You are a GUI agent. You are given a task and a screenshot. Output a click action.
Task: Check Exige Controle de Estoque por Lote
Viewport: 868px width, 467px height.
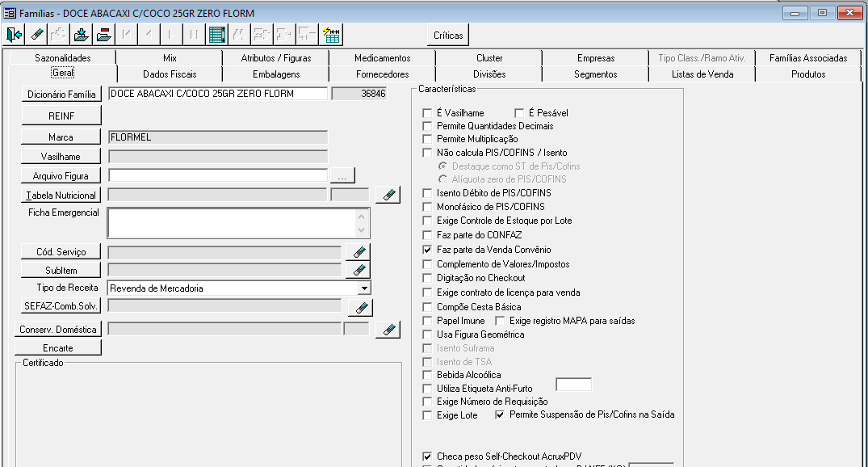click(427, 221)
